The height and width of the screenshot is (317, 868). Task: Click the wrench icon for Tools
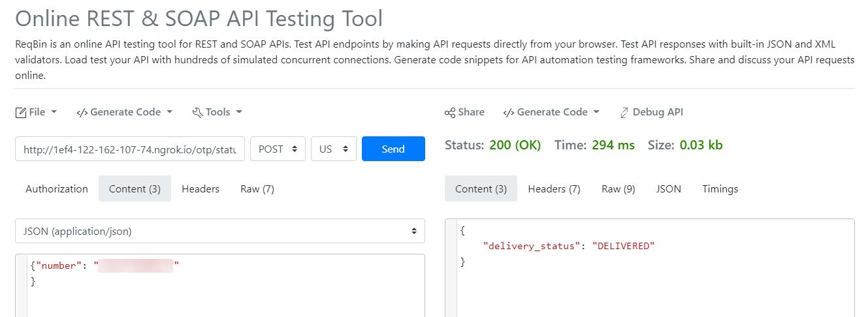pos(198,112)
